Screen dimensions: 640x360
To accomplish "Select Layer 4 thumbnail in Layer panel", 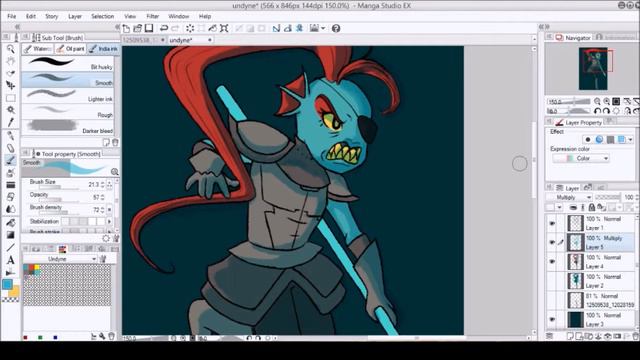I will click(576, 262).
